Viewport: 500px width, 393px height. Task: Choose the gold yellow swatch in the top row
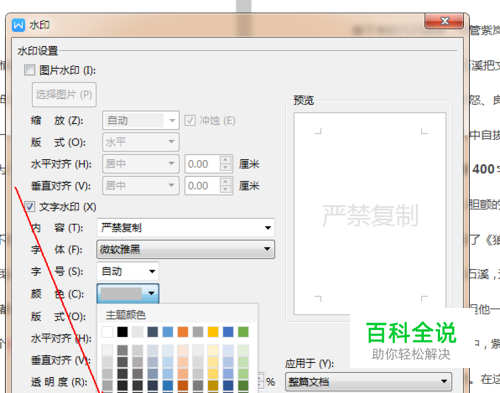[213, 332]
